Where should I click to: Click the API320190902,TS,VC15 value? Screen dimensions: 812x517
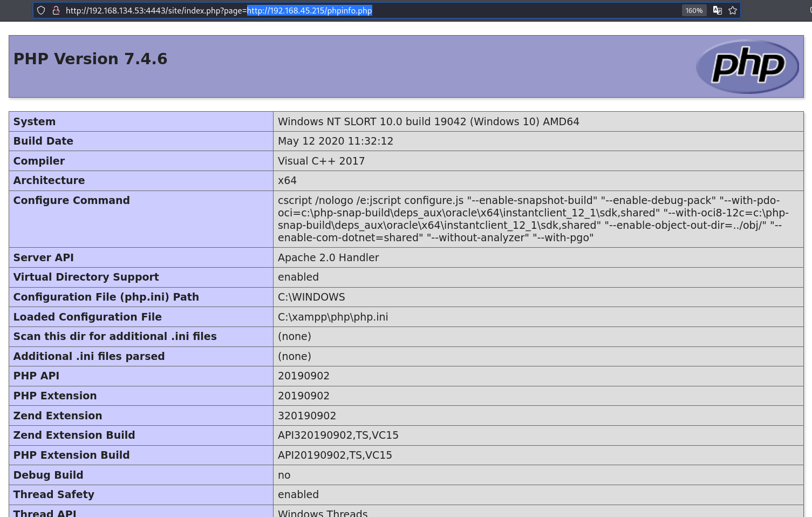tap(338, 435)
